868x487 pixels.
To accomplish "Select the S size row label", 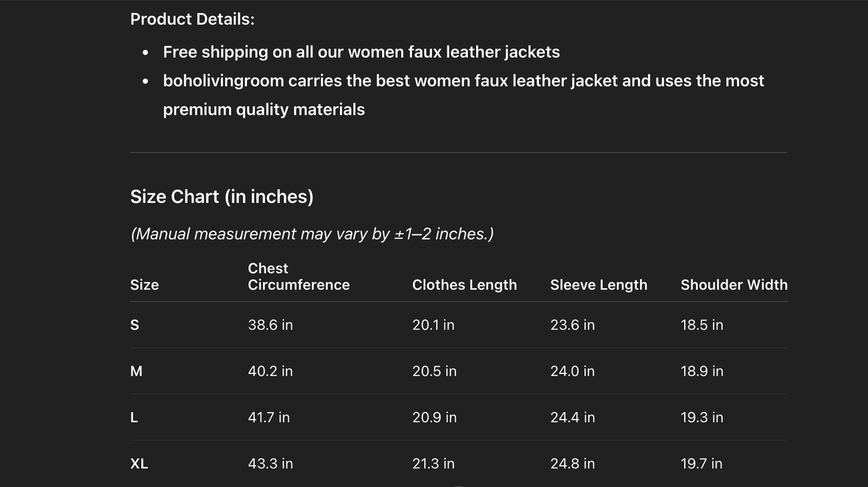I will pos(135,325).
